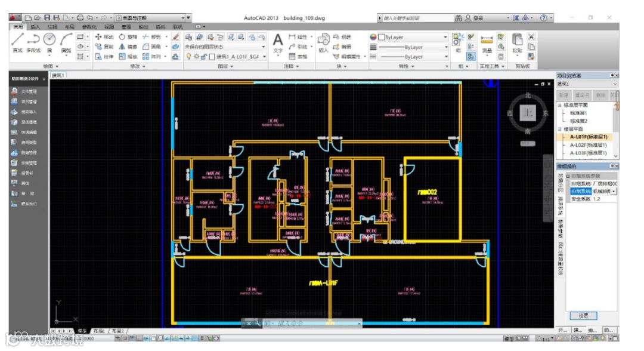The height and width of the screenshot is (351, 644).
Task: Select the 圆 (Circle) tool
Action: [49, 43]
